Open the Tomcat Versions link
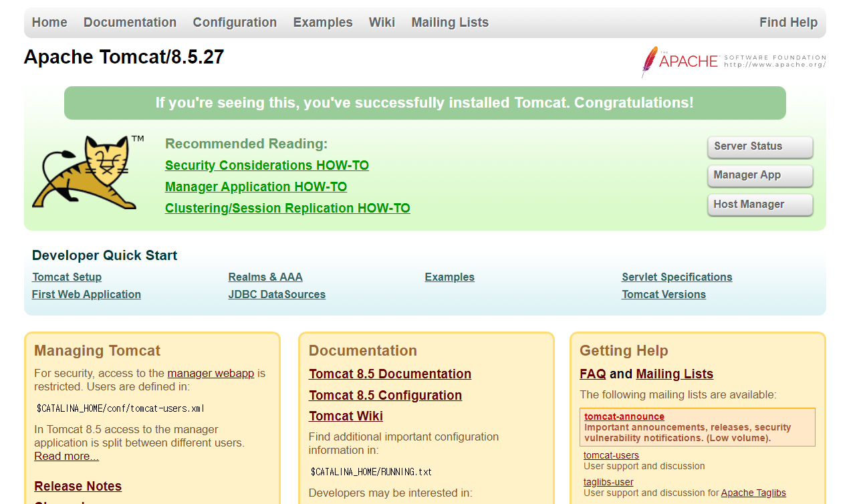 click(664, 294)
